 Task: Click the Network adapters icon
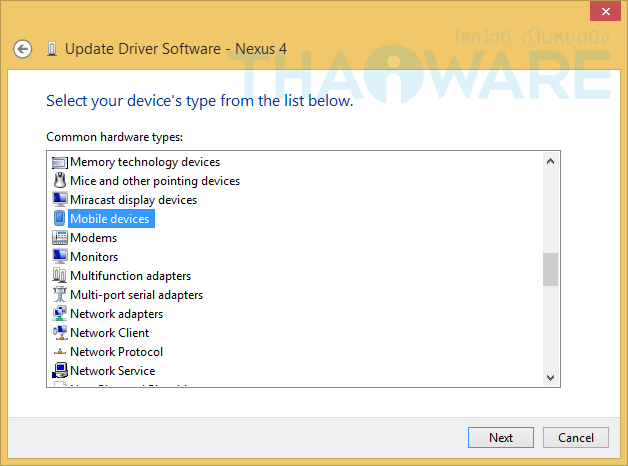click(59, 314)
